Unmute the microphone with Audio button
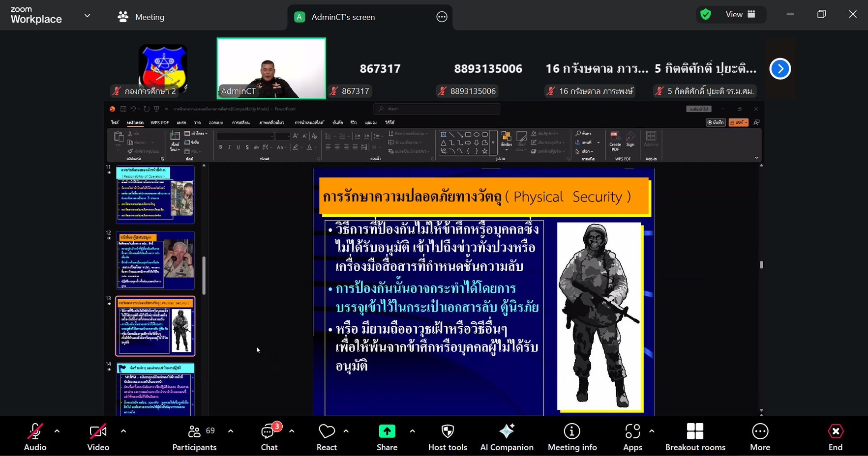Viewport: 868px width, 456px height. (35, 437)
